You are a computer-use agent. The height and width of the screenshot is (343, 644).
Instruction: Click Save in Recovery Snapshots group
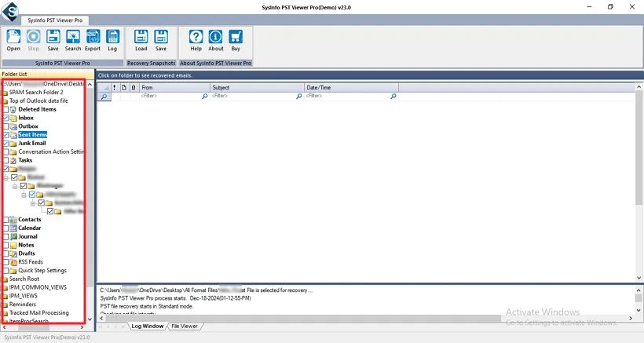click(x=161, y=37)
